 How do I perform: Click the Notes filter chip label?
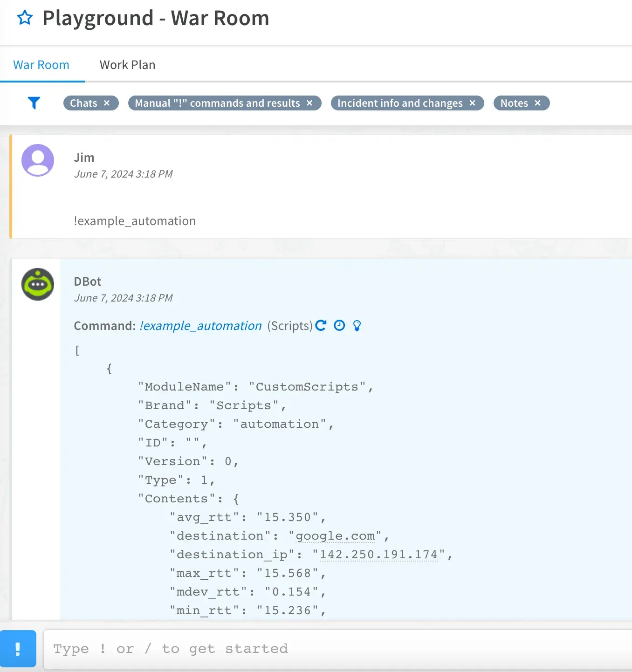[514, 103]
